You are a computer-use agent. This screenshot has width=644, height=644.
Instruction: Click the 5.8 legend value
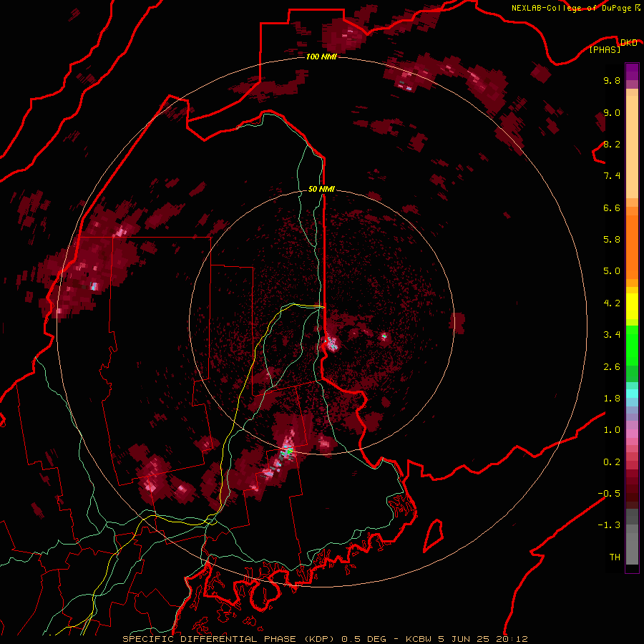[612, 240]
